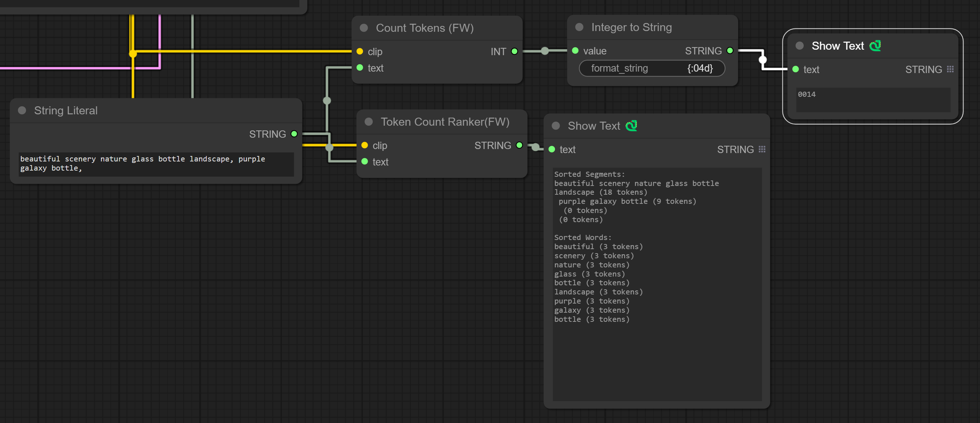The height and width of the screenshot is (423, 980).
Task: Click the Count Tokens INT output port
Action: [514, 51]
